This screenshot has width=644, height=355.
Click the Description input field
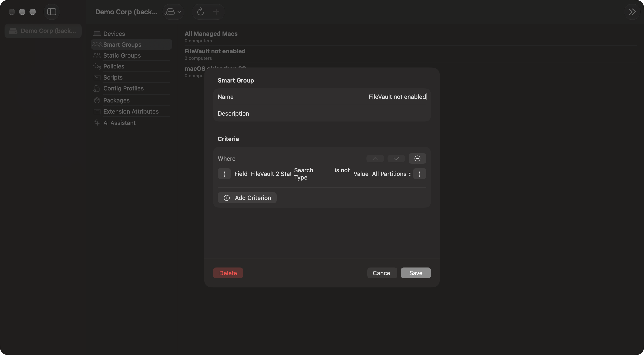click(x=322, y=114)
